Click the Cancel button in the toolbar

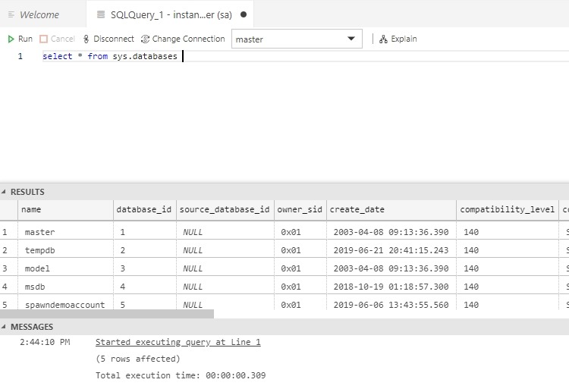57,39
